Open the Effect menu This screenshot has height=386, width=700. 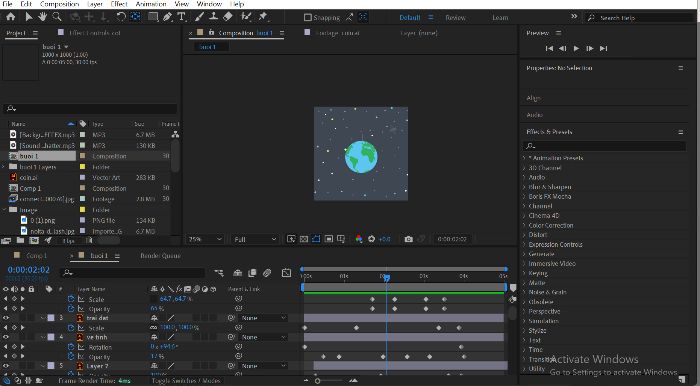click(119, 4)
